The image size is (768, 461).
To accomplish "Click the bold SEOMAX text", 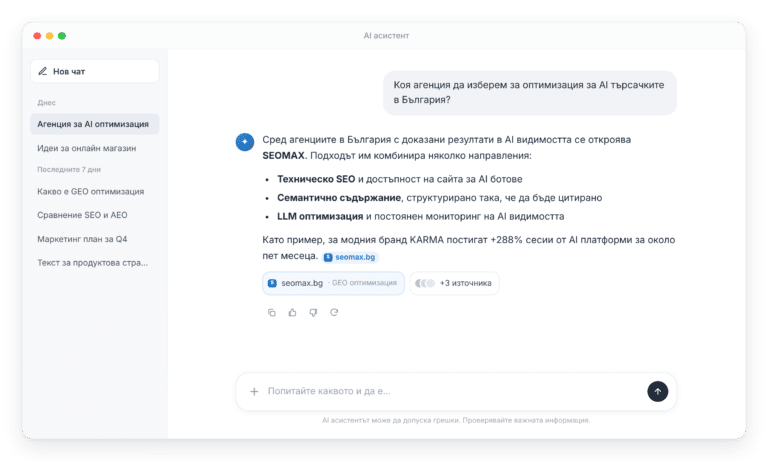I will pyautogui.click(x=284, y=155).
